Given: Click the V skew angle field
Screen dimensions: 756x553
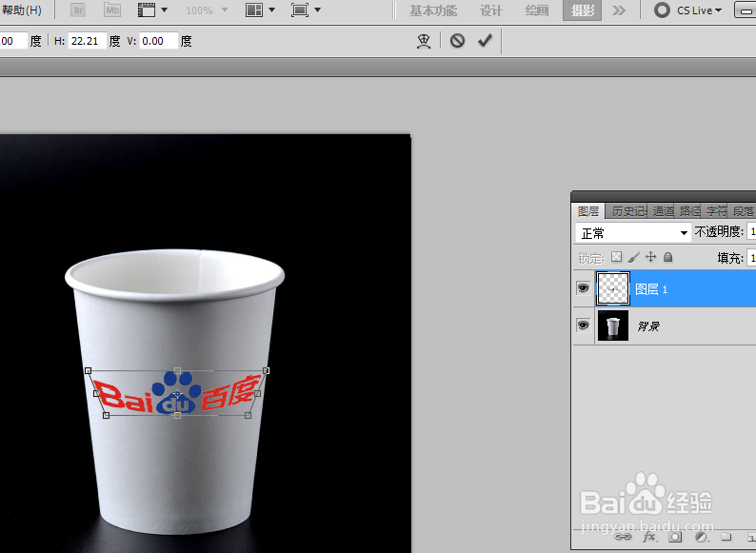Looking at the screenshot, I should click(x=159, y=41).
